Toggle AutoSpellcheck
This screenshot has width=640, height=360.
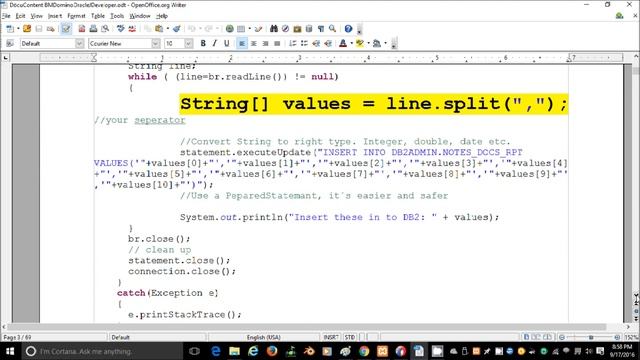click(132, 29)
